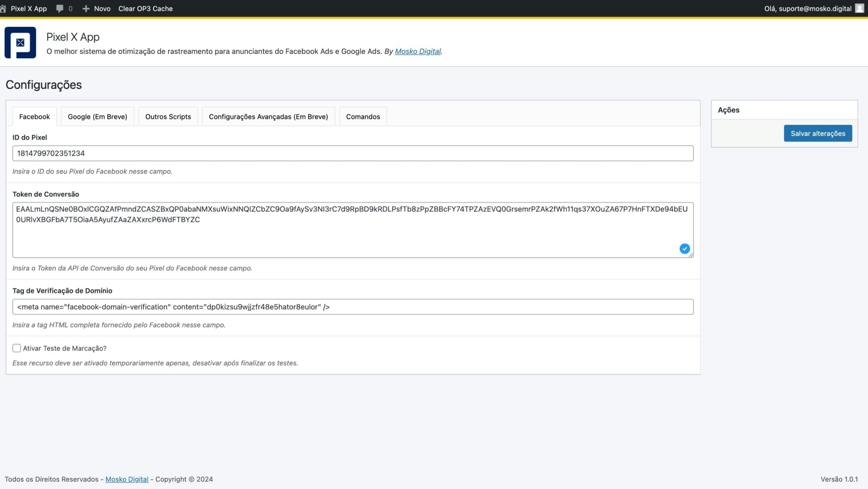Click Novo in the admin bar
The image size is (868, 489).
(x=102, y=8)
